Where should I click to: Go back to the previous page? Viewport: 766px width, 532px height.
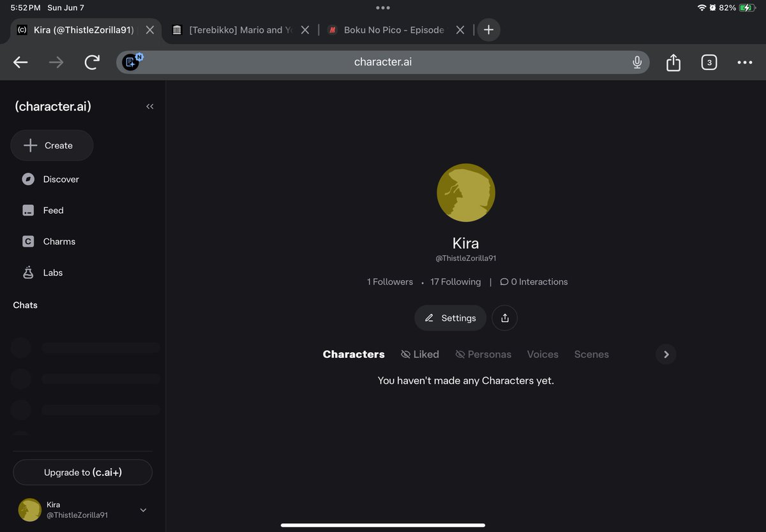(x=20, y=62)
